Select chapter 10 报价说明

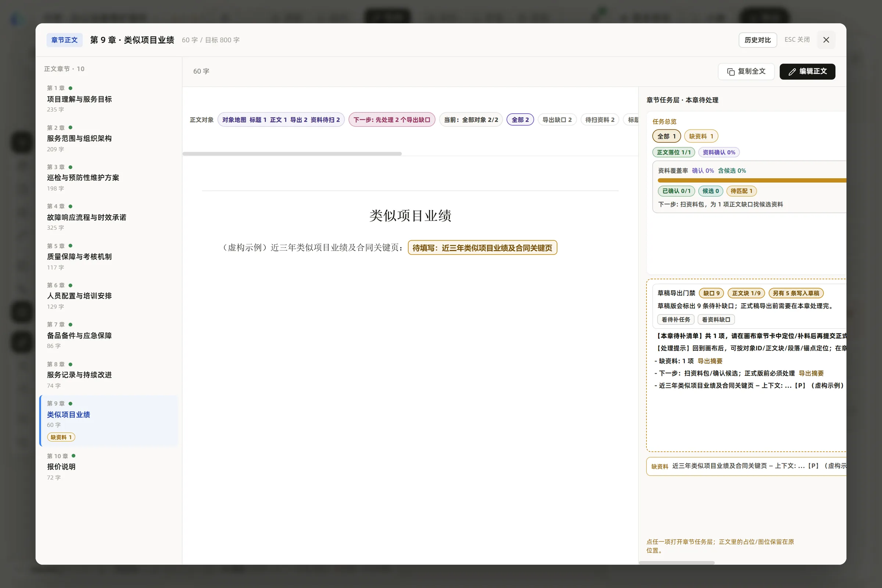[108, 466]
